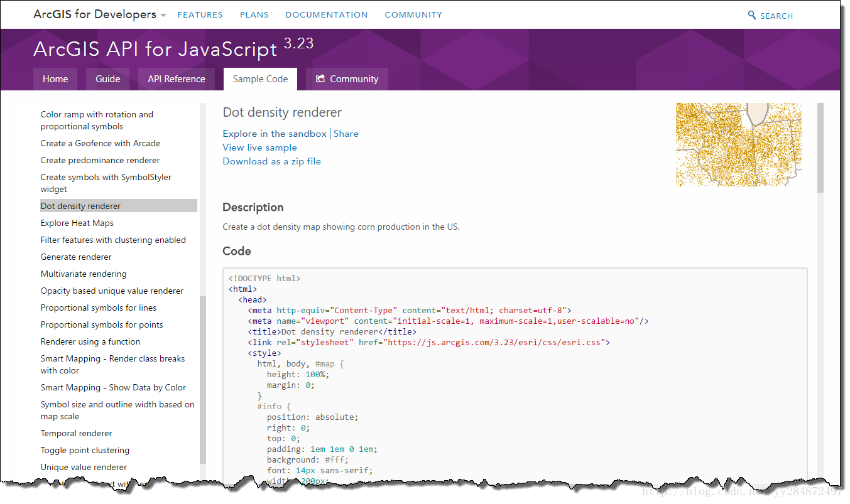The height and width of the screenshot is (504, 850).
Task: Open Generate renderer sample
Action: coord(76,257)
